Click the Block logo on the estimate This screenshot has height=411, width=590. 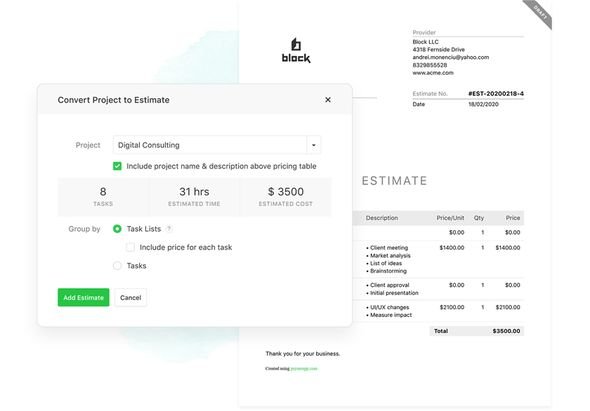[296, 50]
